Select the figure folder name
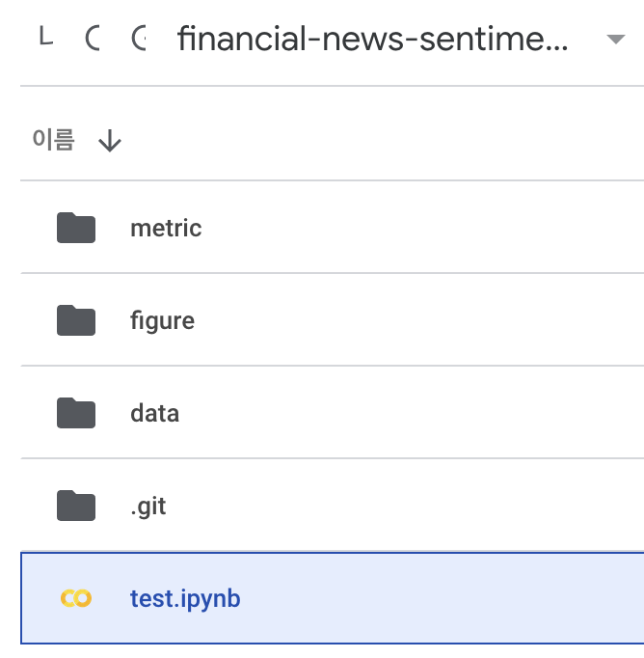Image resolution: width=644 pixels, height=658 pixels. pos(162,321)
